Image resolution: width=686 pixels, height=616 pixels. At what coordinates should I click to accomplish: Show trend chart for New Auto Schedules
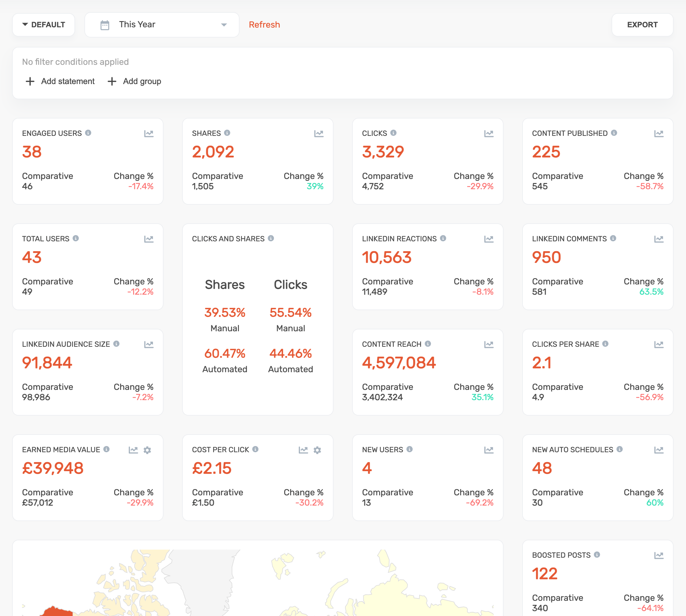coord(659,450)
